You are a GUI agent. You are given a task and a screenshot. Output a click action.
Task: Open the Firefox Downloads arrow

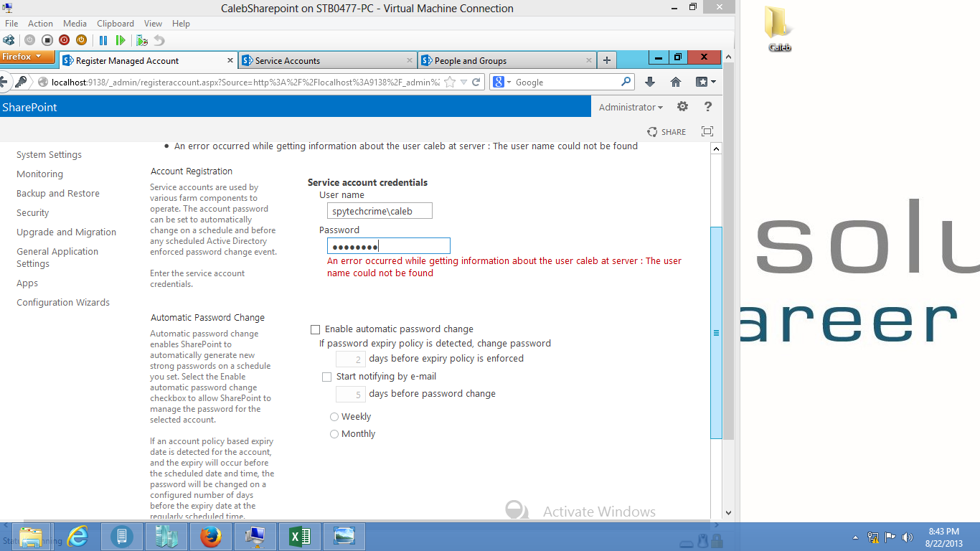[650, 82]
